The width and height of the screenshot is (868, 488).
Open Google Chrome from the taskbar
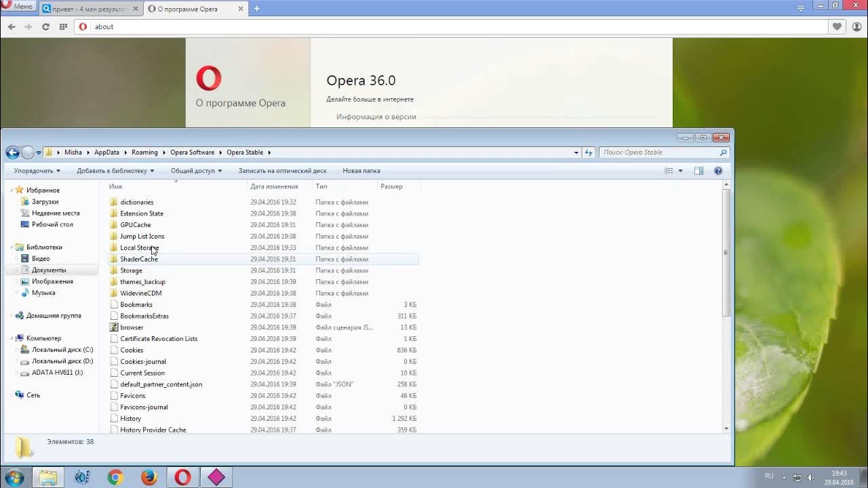[x=115, y=477]
